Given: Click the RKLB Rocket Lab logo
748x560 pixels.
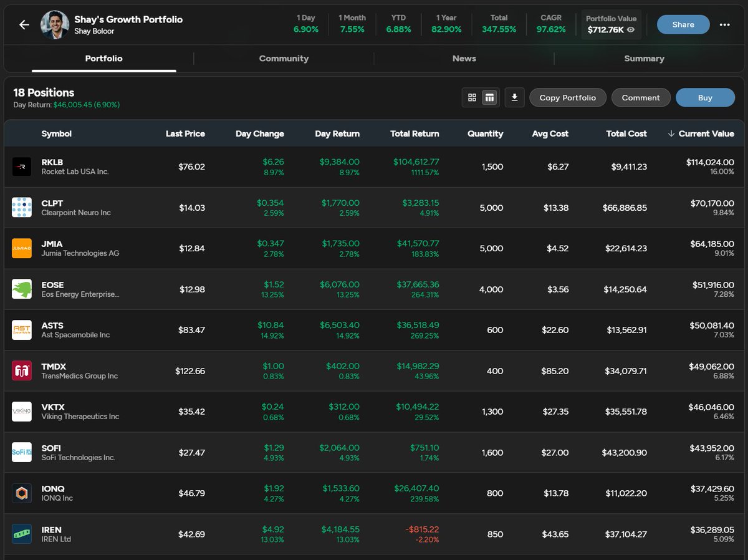Looking at the screenshot, I should point(22,167).
